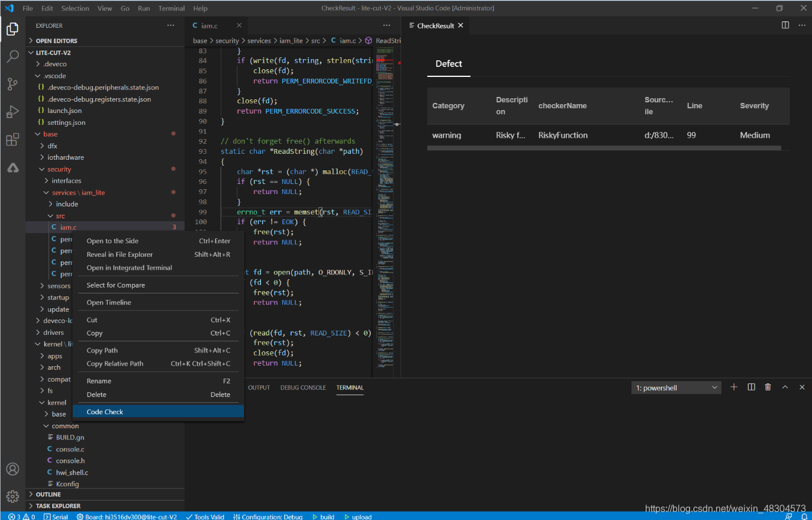Open the Accounts icon
The image size is (812, 520).
(x=12, y=469)
